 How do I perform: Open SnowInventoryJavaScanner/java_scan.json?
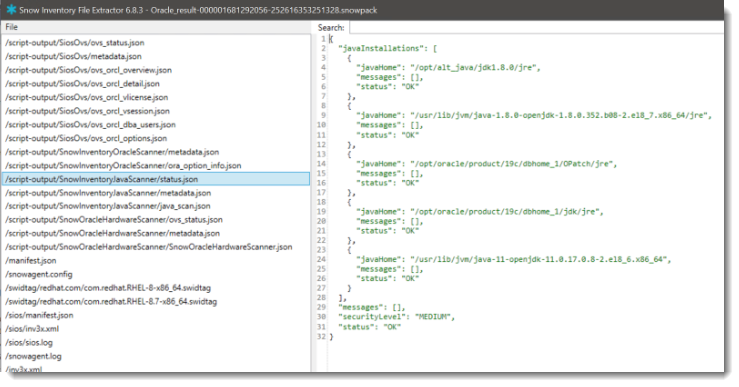click(x=108, y=206)
